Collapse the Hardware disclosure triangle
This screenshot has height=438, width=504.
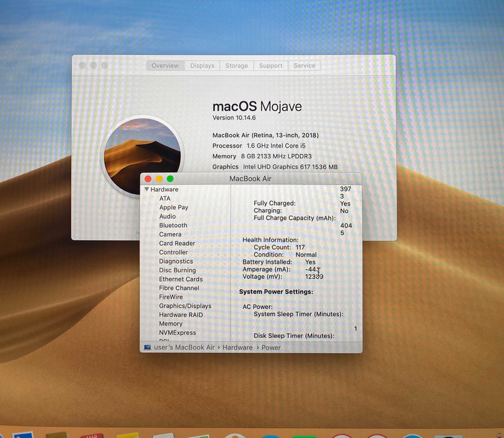coord(147,189)
